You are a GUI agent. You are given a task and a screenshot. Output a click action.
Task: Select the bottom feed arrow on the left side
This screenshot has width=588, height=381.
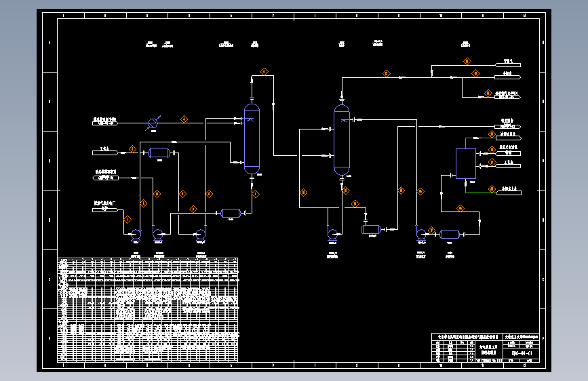(105, 210)
